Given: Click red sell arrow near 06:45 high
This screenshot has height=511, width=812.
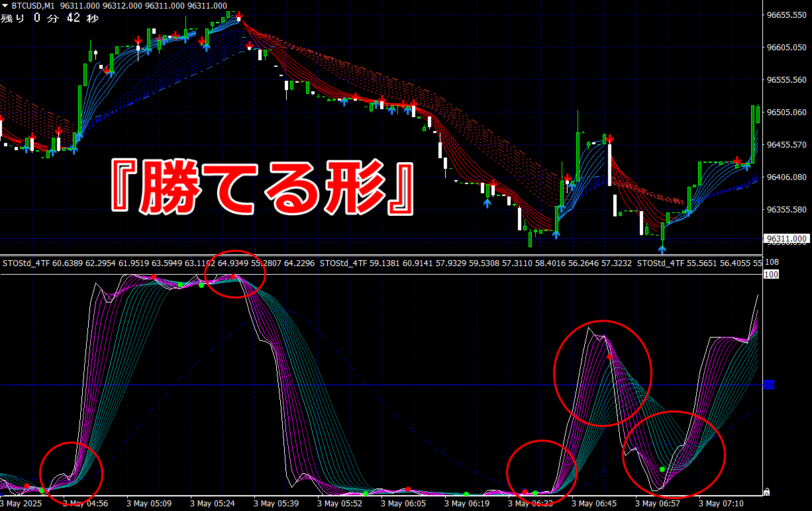Looking at the screenshot, I should 611,139.
